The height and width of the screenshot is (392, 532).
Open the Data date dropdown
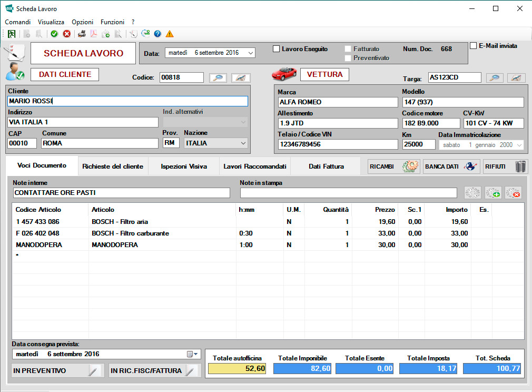(x=250, y=53)
